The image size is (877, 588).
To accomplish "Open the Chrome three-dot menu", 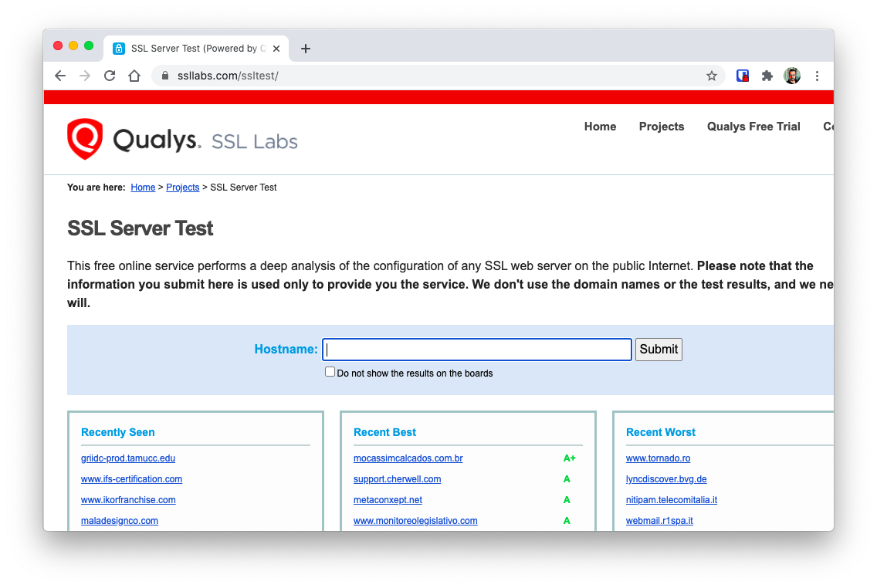I will point(817,76).
